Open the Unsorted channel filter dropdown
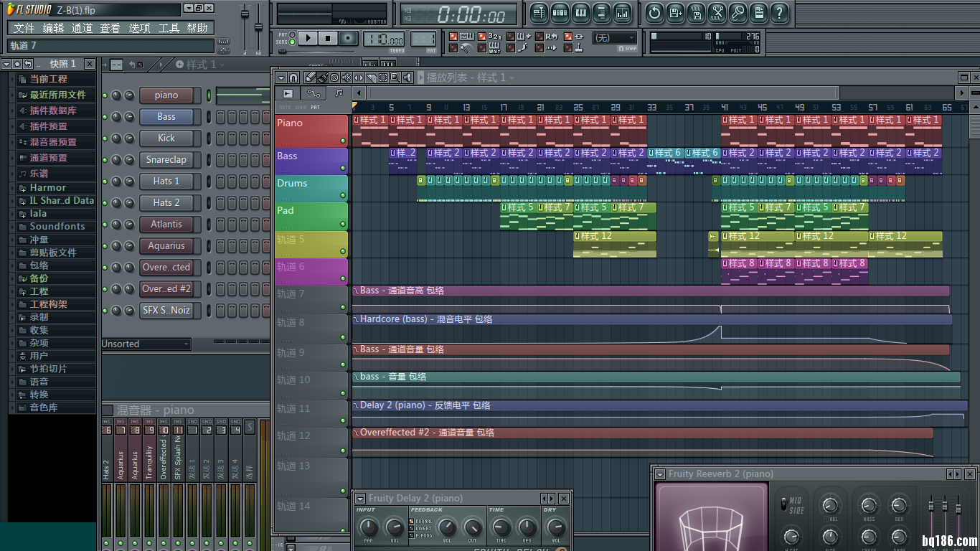This screenshot has height=551, width=980. click(x=146, y=344)
